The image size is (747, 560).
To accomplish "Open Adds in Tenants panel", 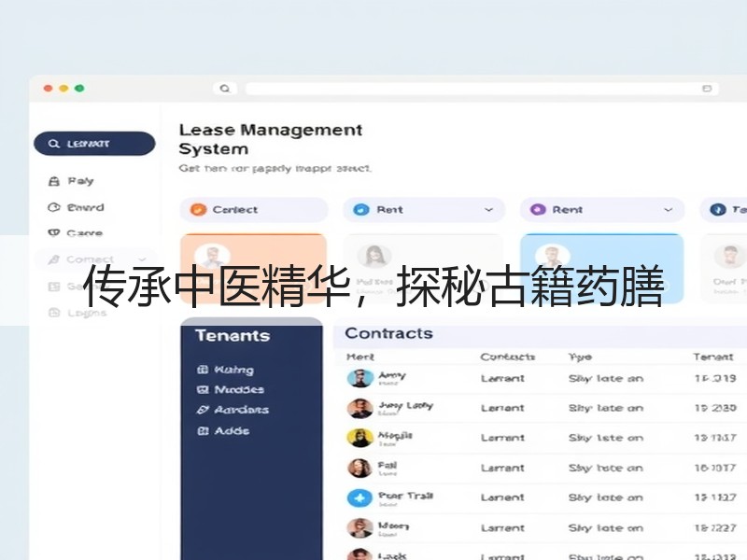I will (x=232, y=430).
